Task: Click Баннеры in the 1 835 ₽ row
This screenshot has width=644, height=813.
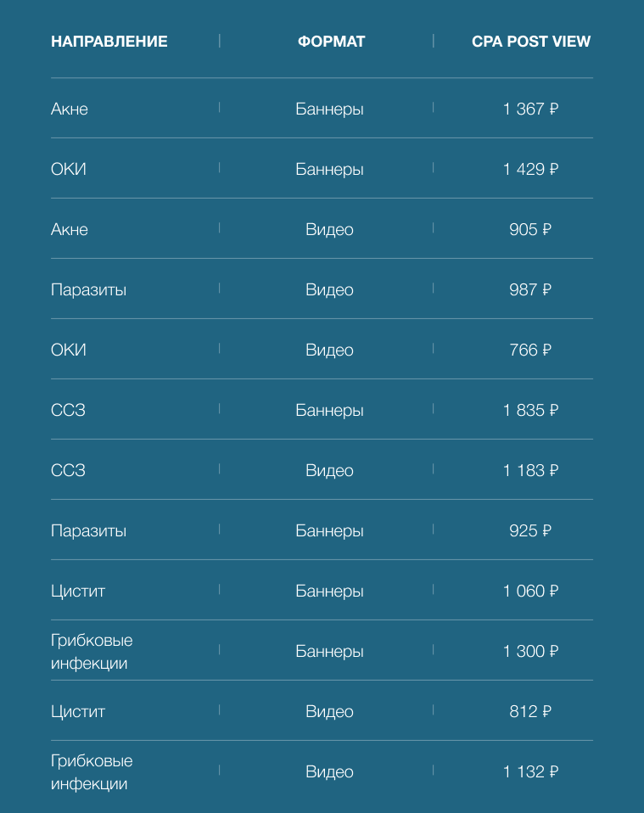Action: point(329,410)
